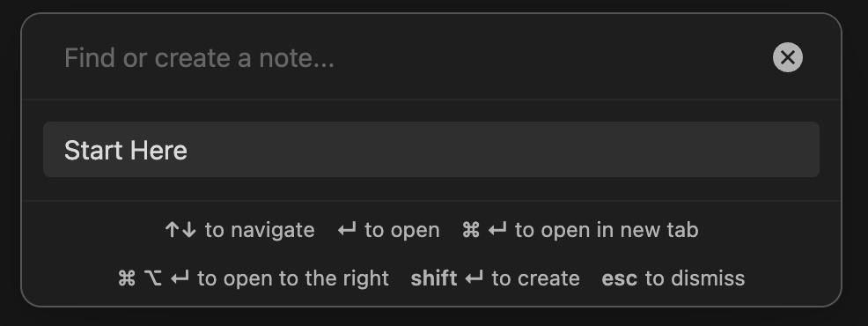
Task: Click the standalone "to open" hint text
Action: (402, 230)
